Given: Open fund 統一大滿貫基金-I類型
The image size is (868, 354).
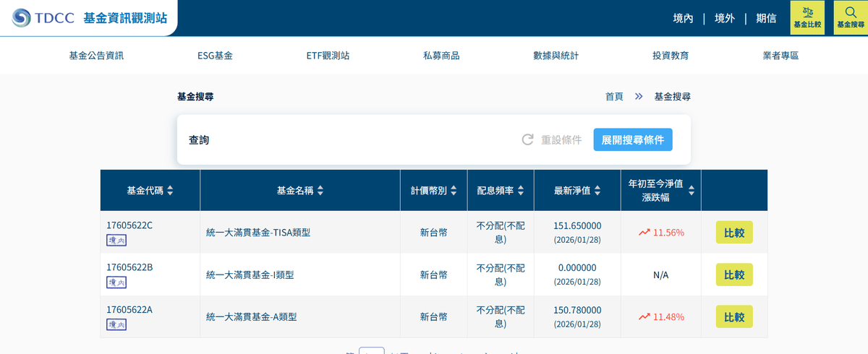Looking at the screenshot, I should (x=250, y=275).
